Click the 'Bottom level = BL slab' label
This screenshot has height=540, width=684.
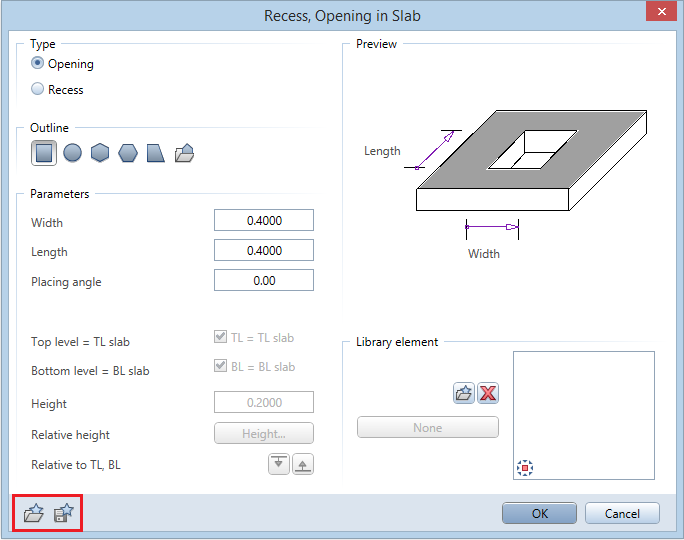click(90, 371)
